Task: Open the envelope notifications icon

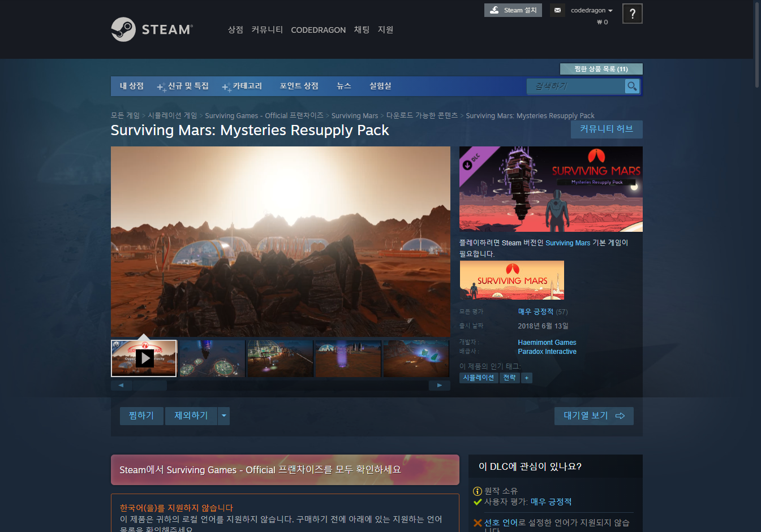Action: coord(557,10)
